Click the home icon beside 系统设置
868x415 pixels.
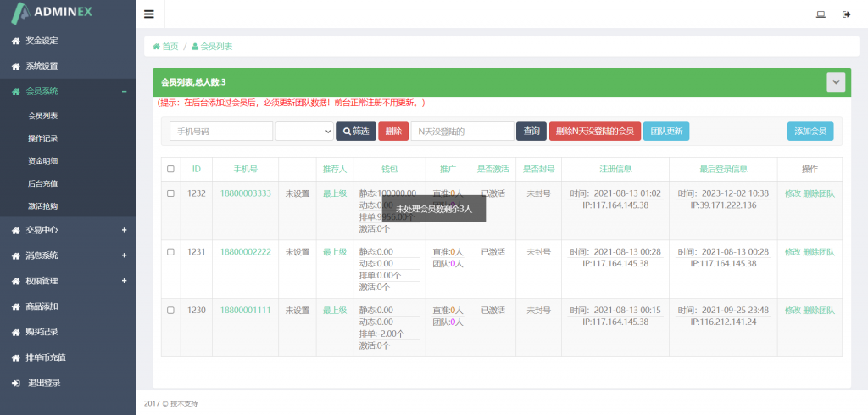[15, 66]
